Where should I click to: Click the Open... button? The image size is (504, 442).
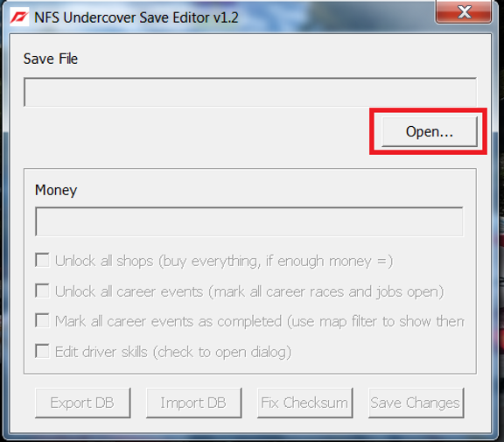coord(430,132)
